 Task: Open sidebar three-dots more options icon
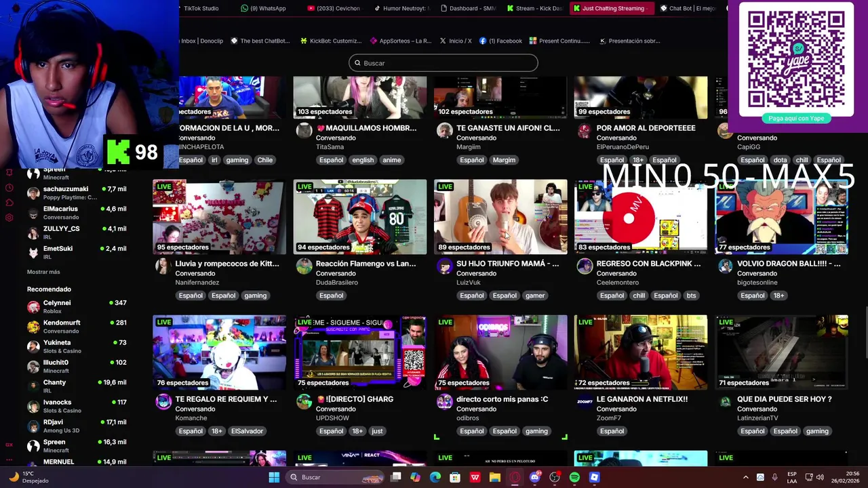coord(9,459)
